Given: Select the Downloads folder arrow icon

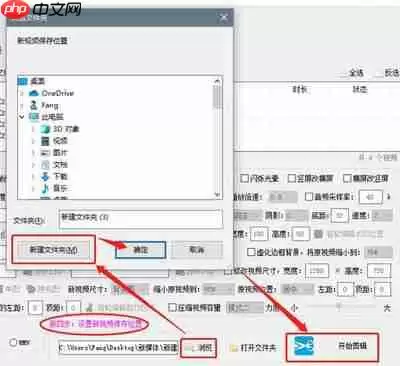Looking at the screenshot, I should [x=45, y=176].
